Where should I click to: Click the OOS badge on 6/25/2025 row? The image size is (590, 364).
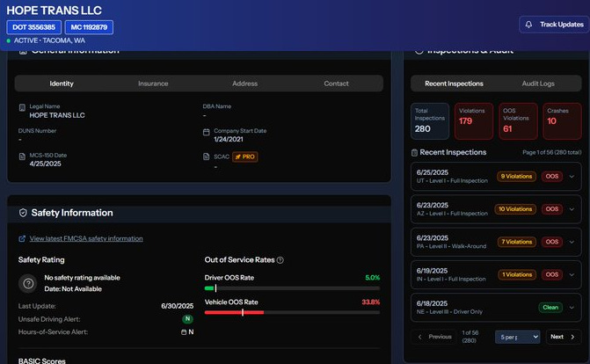[552, 177]
